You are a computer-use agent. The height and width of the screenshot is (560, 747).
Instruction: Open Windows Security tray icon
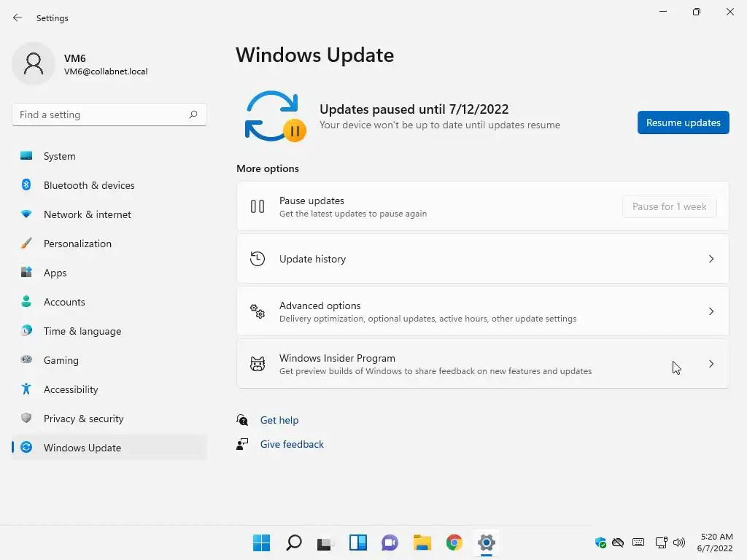point(600,542)
